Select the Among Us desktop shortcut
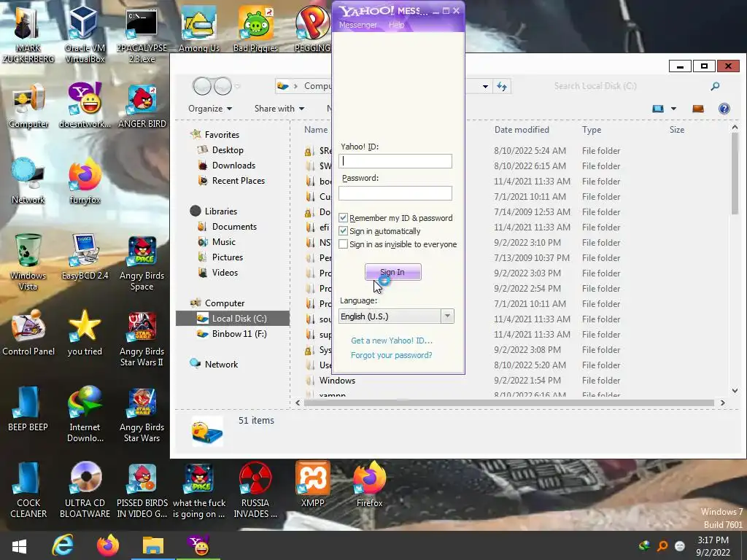 198,29
